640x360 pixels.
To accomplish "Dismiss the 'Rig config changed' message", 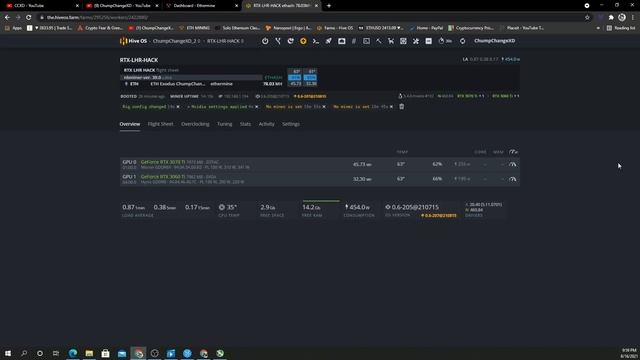I will [x=178, y=107].
